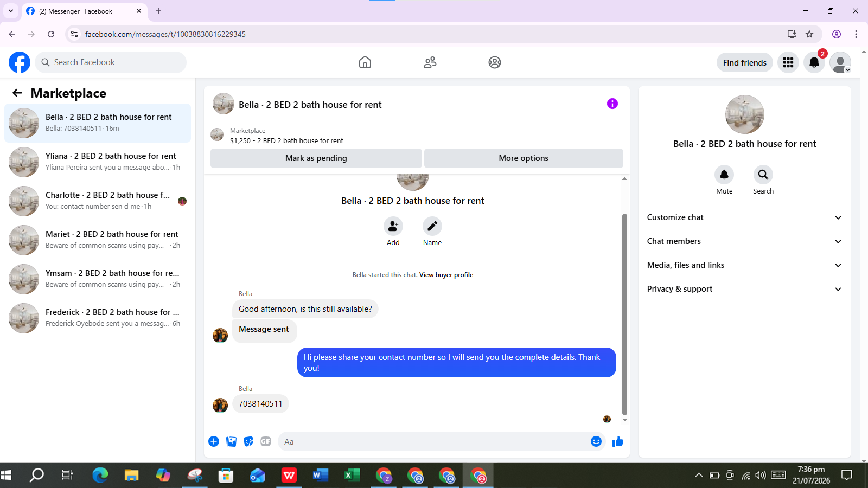
Task: Open the Ymsam conversation in the list
Action: click(98, 279)
